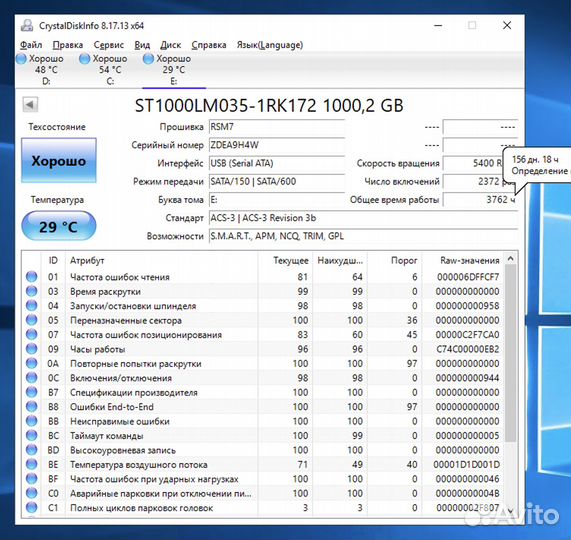Click the status icon for attribute BD
571x540 pixels.
32,450
